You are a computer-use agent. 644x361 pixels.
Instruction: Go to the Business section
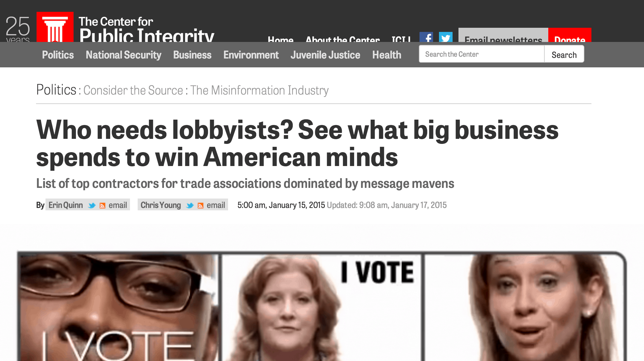pos(192,55)
